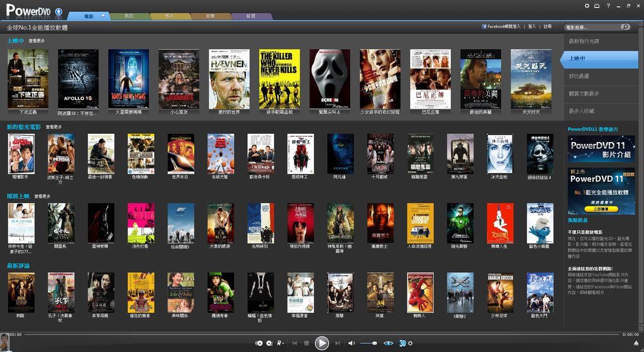Open the bookmark menu dropdown arrow
Screen dimensions: 644x352
click(283, 343)
